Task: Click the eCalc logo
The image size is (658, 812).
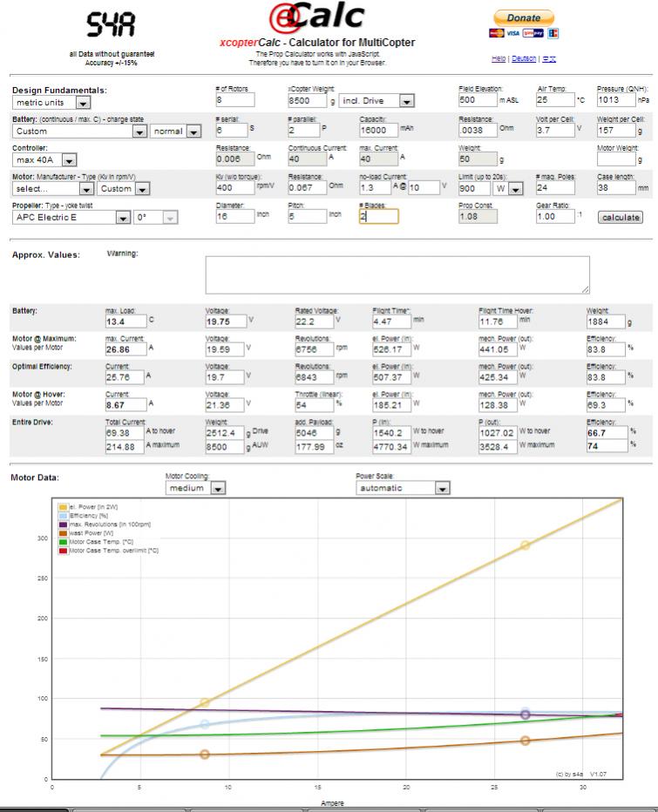Action: (317, 19)
